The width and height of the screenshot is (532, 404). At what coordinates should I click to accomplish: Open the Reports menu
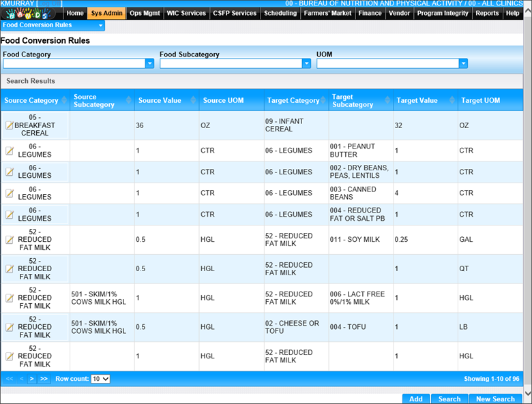pyautogui.click(x=487, y=13)
